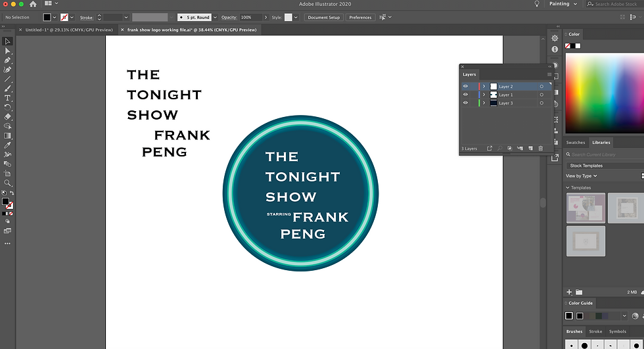Click the Document Setup button
Viewport: 644px width, 349px height.
pyautogui.click(x=323, y=17)
